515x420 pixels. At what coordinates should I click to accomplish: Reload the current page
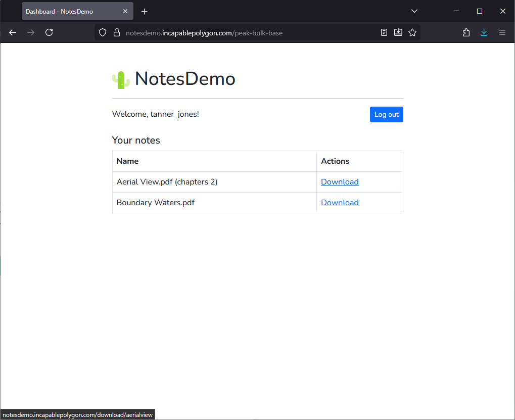tap(49, 32)
